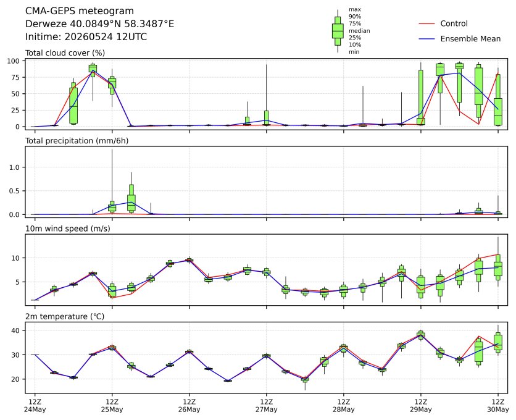Viewport: 516px width, 420px height.
Task: Select the Total cloud cover panel title
Action: click(x=65, y=53)
